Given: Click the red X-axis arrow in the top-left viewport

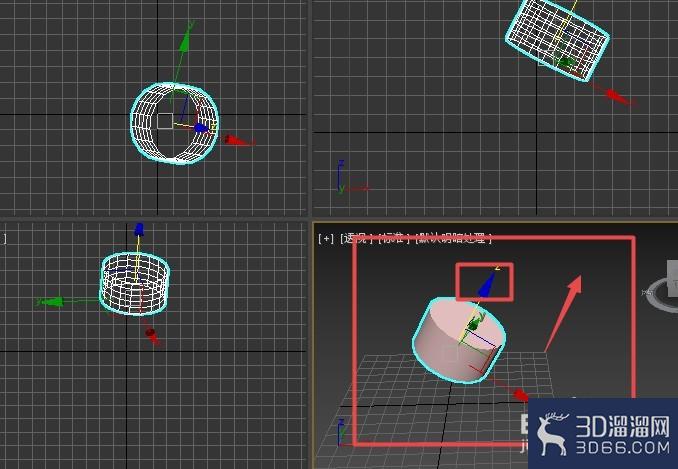Looking at the screenshot, I should tap(236, 140).
